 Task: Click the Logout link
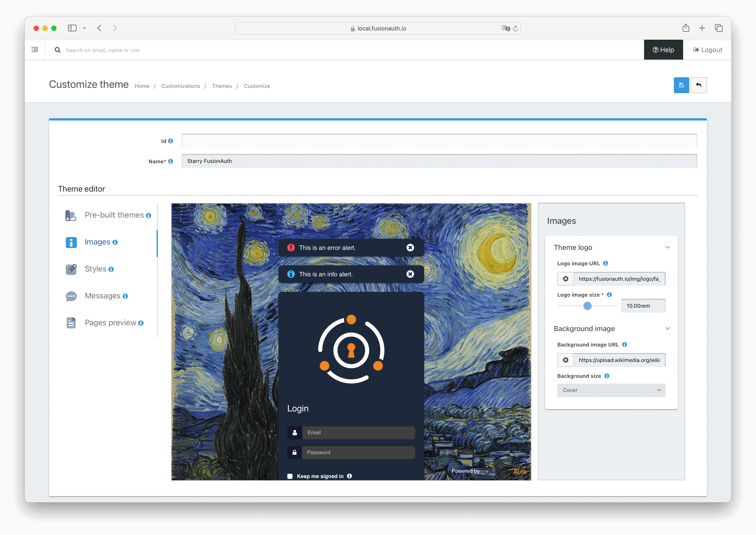[708, 50]
